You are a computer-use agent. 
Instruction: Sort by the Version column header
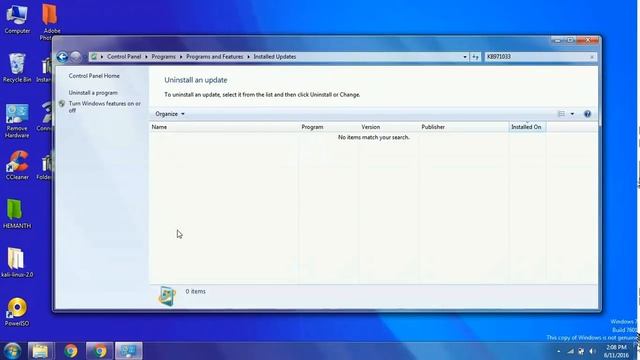(389, 127)
